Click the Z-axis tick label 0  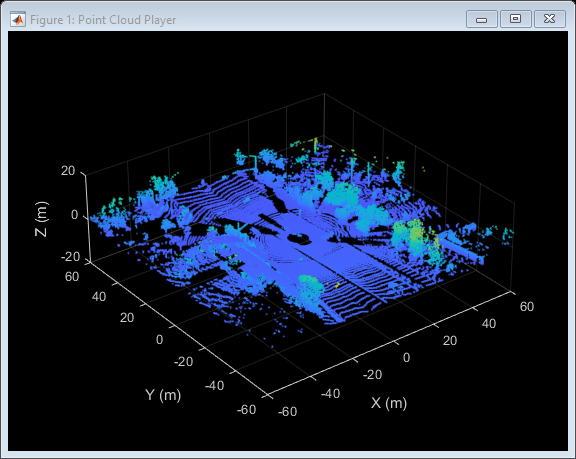click(75, 215)
